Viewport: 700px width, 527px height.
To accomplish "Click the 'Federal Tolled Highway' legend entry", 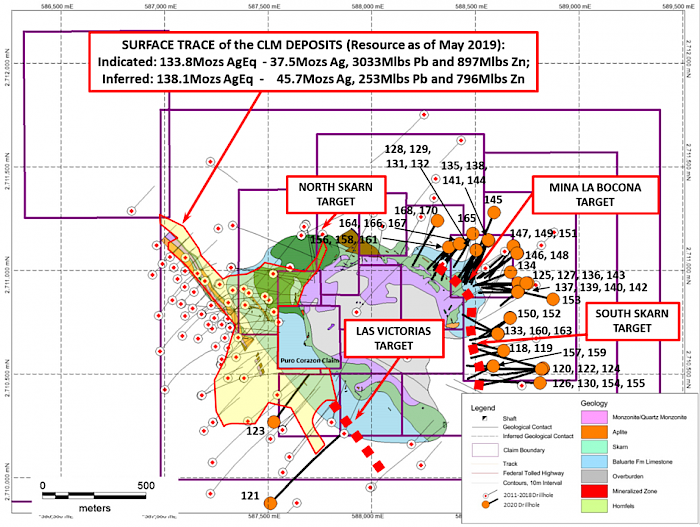I will coord(533,473).
